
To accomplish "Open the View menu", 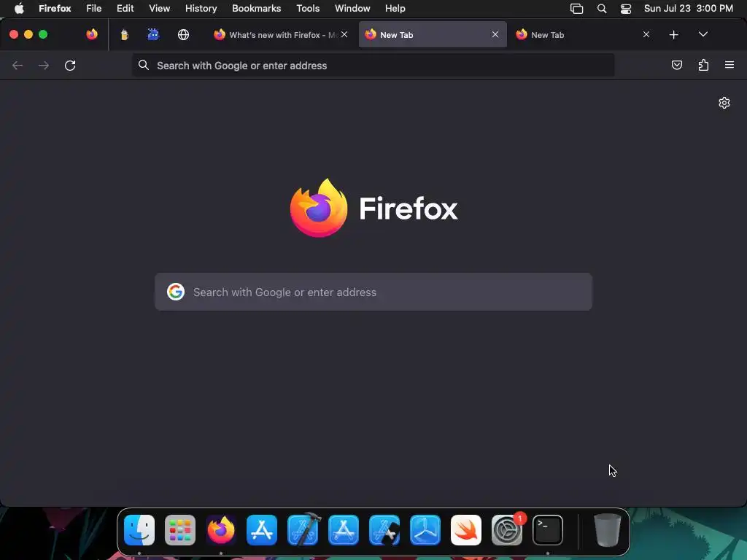I will (x=160, y=9).
